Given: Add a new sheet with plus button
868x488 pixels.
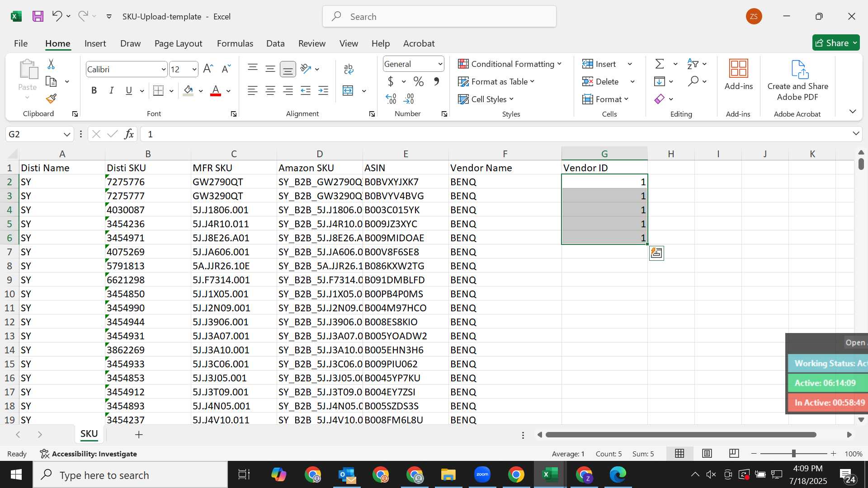Looking at the screenshot, I should click(x=139, y=434).
